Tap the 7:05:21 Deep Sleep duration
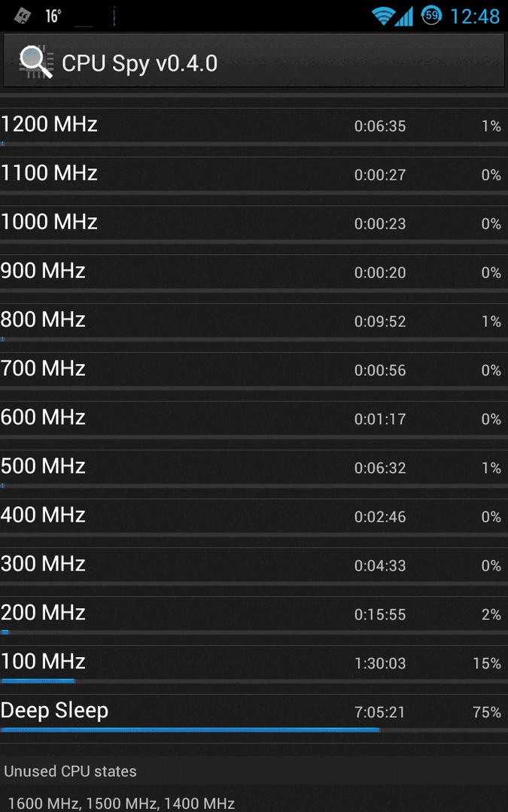 (379, 713)
